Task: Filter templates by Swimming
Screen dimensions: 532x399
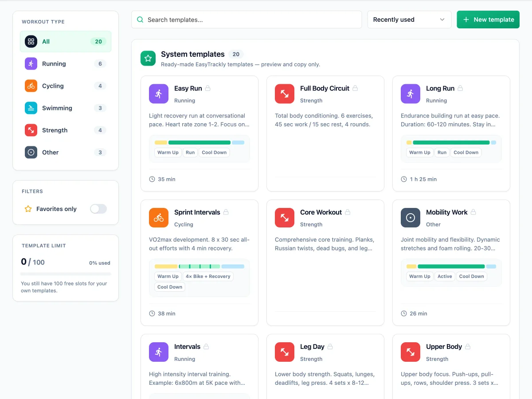Action: coord(66,108)
